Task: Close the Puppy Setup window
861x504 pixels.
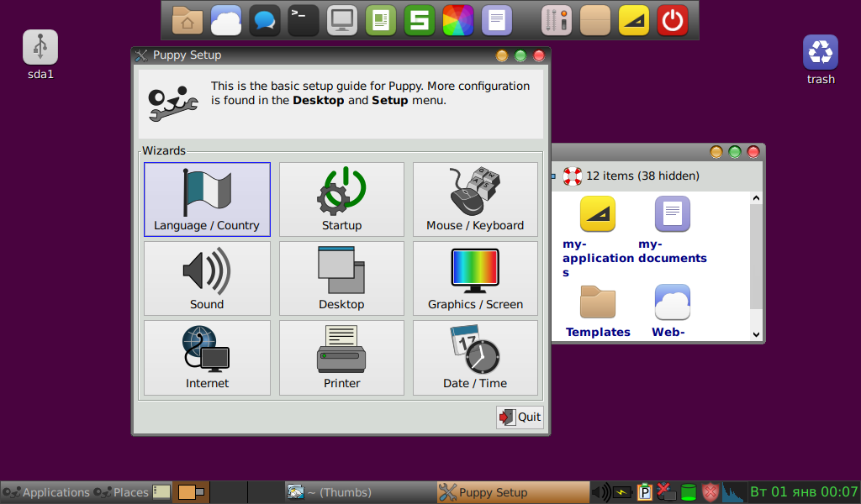Action: click(x=539, y=55)
